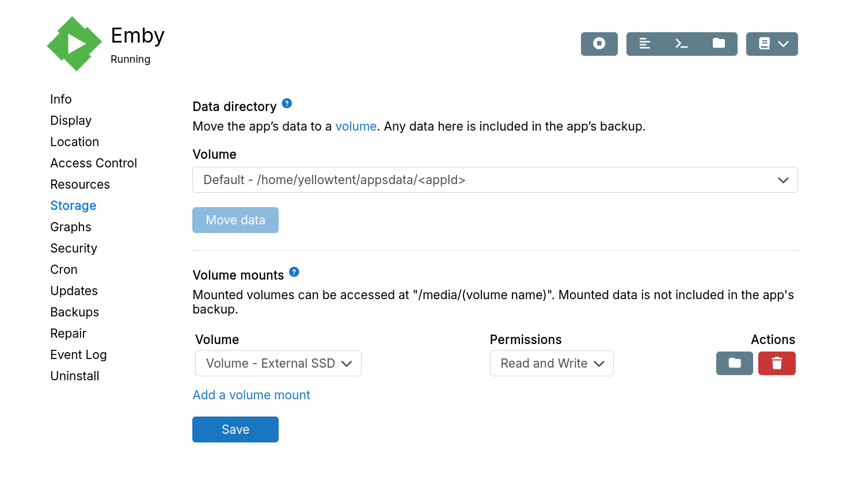Click the help icon beside Volume mounts
851x504 pixels.
click(x=294, y=272)
